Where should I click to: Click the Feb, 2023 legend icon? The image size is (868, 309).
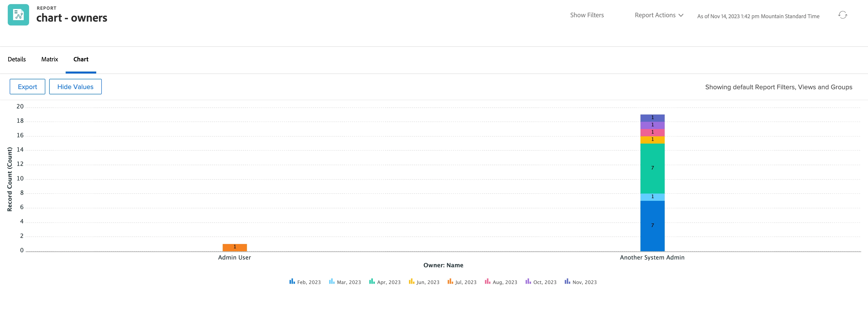[x=292, y=281]
